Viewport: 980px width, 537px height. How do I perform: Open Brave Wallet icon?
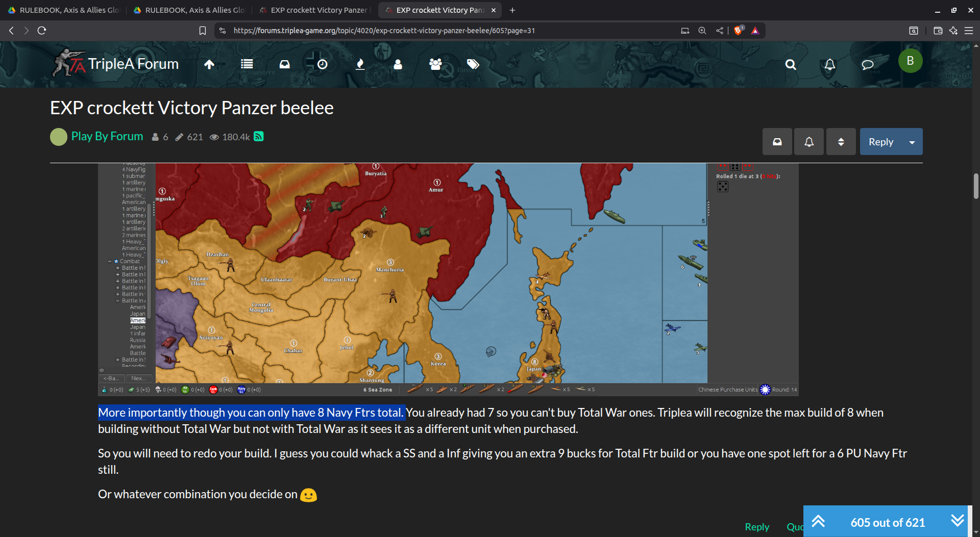point(938,31)
